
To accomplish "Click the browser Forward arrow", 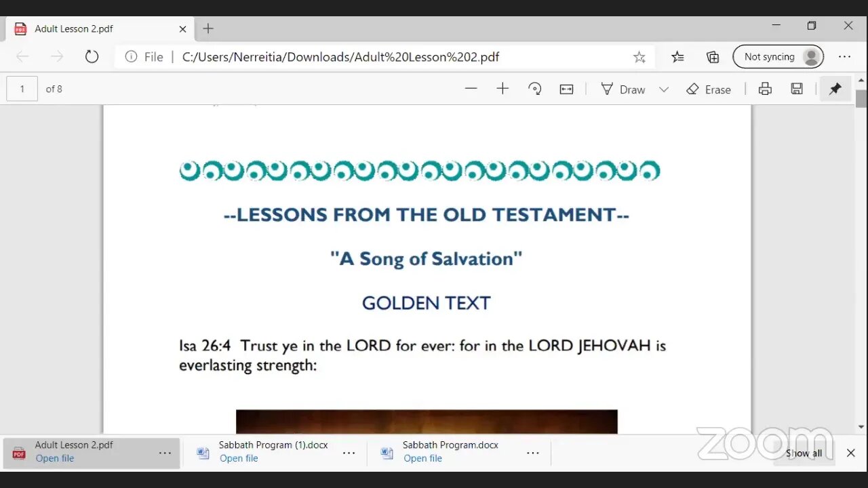I will [57, 57].
